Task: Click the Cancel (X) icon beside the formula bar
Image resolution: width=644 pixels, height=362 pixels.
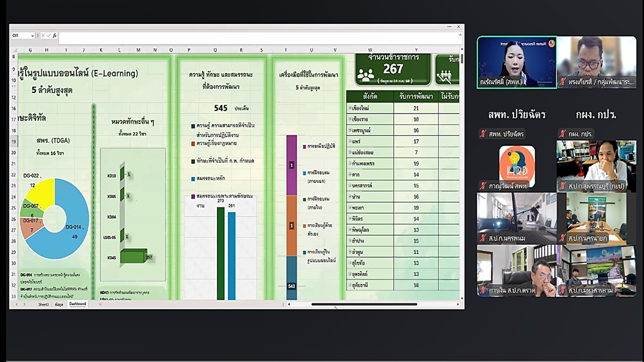Action: point(43,36)
